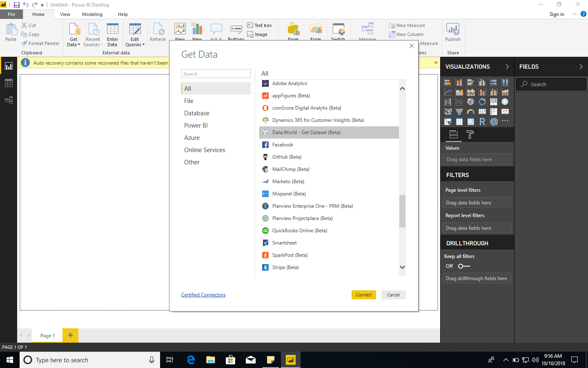The width and height of the screenshot is (588, 368).
Task: Select the scatter chart visual
Action: [459, 101]
